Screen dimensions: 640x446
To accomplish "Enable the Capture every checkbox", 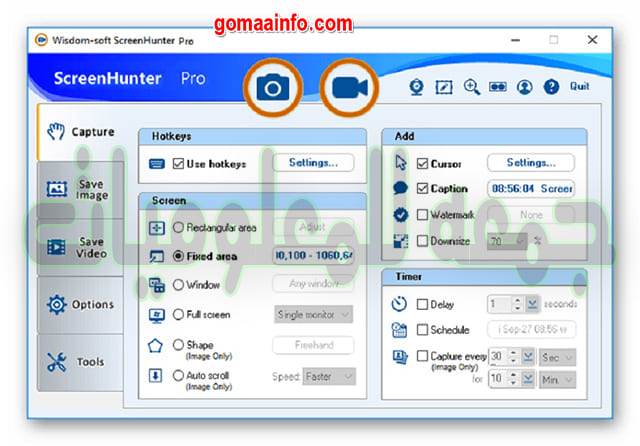I will point(422,356).
